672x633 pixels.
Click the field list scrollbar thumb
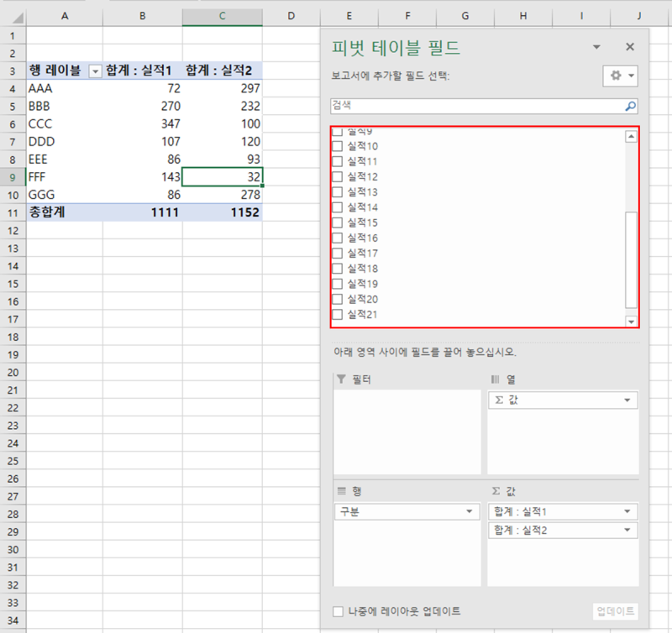click(x=631, y=260)
